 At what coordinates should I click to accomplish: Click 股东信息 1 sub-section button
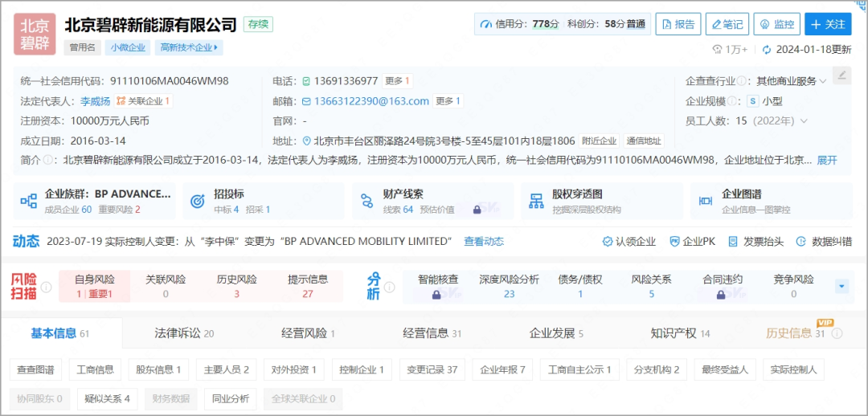[158, 369]
